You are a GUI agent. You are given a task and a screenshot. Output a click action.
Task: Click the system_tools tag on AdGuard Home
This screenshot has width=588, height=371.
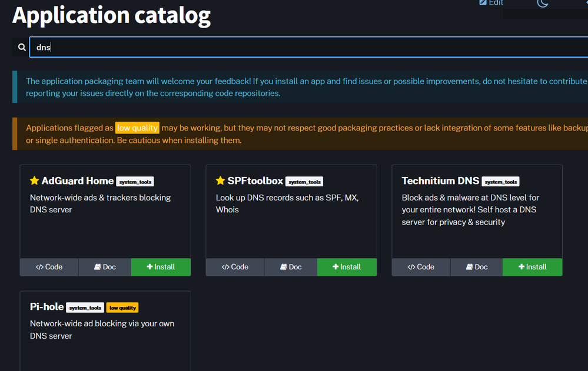click(x=135, y=182)
